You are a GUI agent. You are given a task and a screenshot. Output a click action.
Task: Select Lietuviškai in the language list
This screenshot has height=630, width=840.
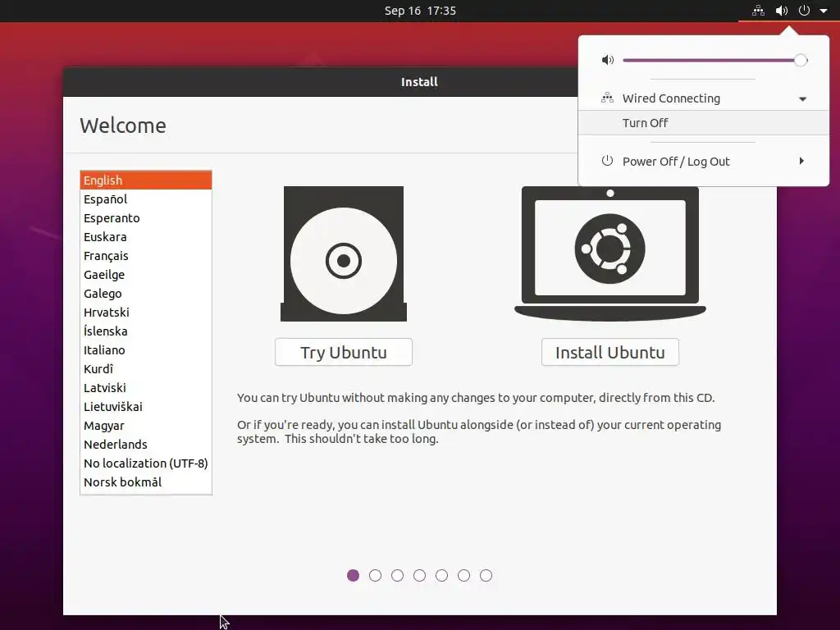click(x=146, y=407)
